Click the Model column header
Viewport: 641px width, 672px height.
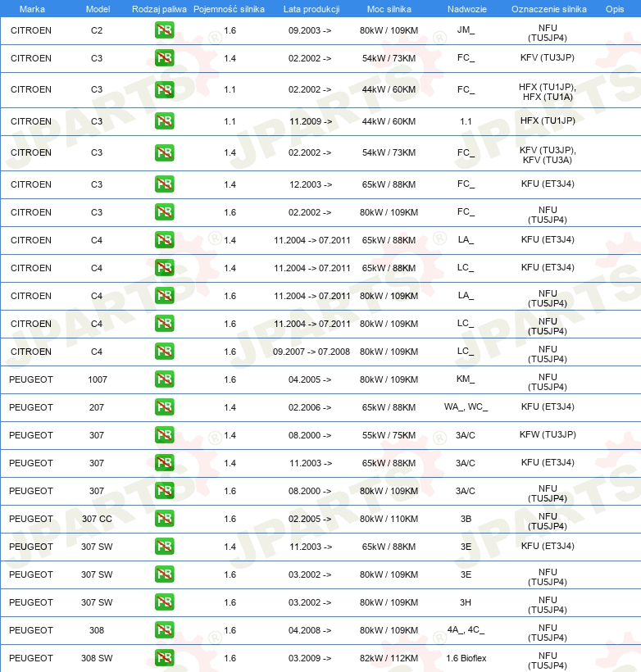point(98,9)
